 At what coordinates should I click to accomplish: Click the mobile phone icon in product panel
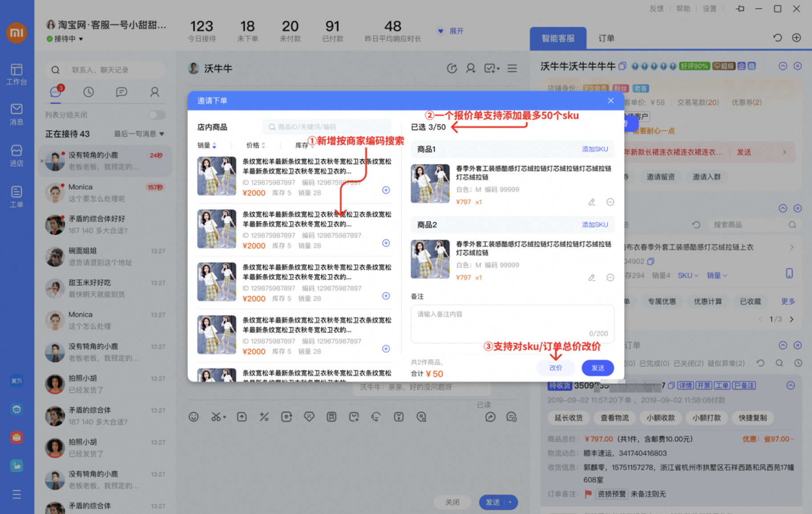tap(789, 273)
